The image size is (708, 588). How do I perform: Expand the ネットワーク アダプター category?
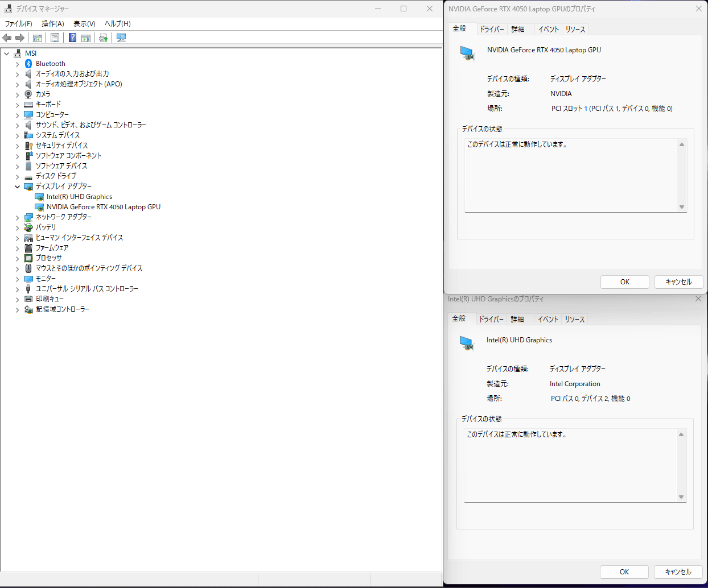coord(17,217)
